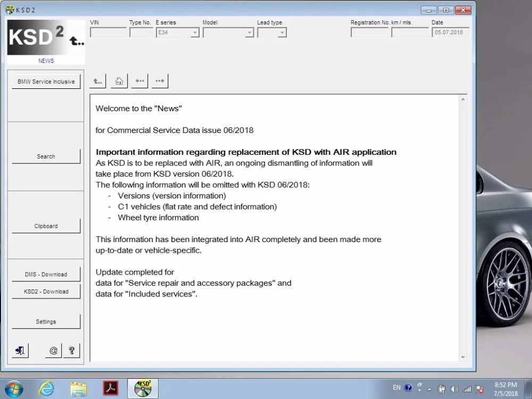
Task: Click KSD2 - Download button
Action: (x=46, y=292)
